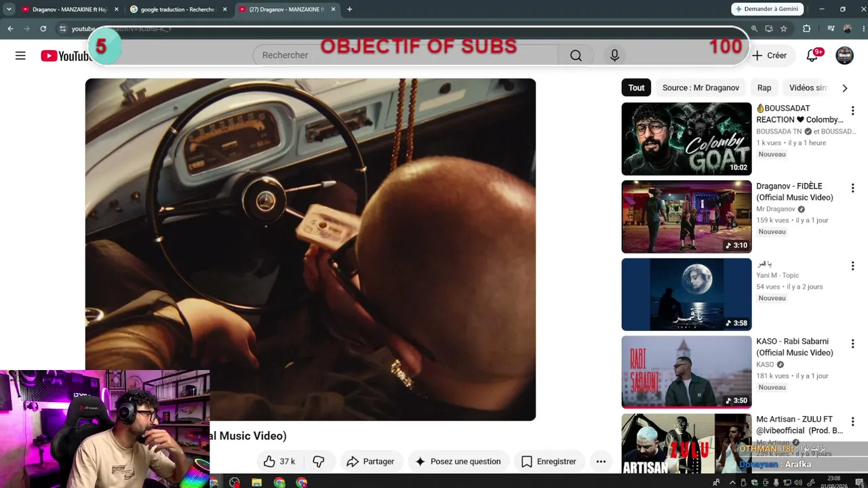
Task: Open the Colomby GOAT reaction thumbnail
Action: (x=686, y=139)
